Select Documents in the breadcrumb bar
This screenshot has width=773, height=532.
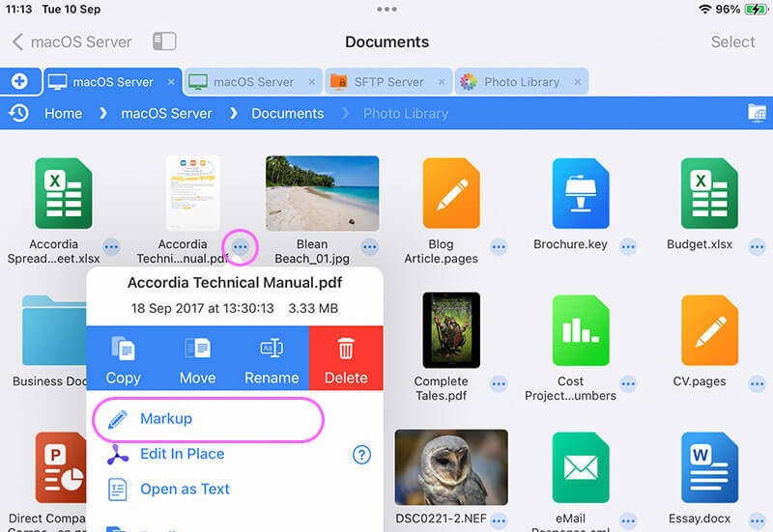[x=288, y=113]
